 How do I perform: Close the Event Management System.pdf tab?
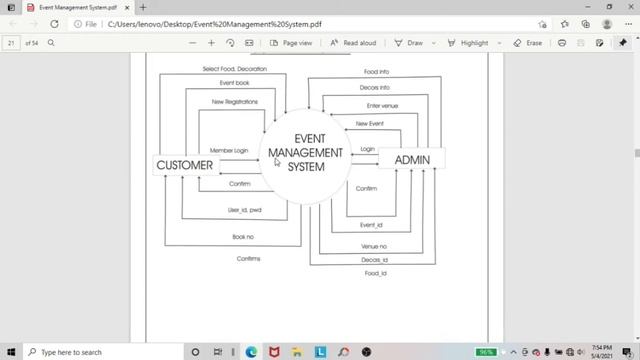tap(127, 7)
